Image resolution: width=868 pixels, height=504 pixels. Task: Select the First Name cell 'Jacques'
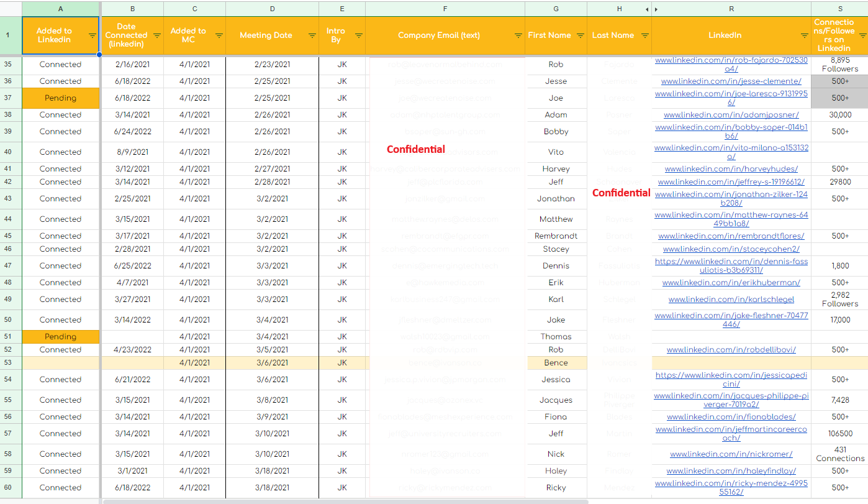click(556, 400)
